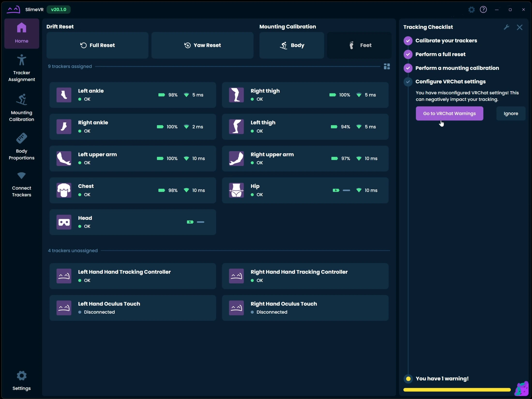
Task: Click Go to VRChat Warnings
Action: (449, 113)
